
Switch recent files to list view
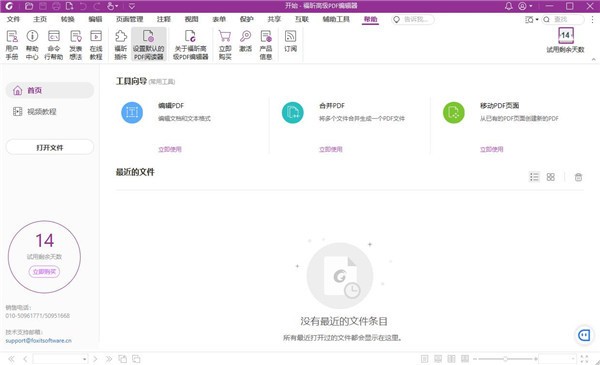(534, 177)
